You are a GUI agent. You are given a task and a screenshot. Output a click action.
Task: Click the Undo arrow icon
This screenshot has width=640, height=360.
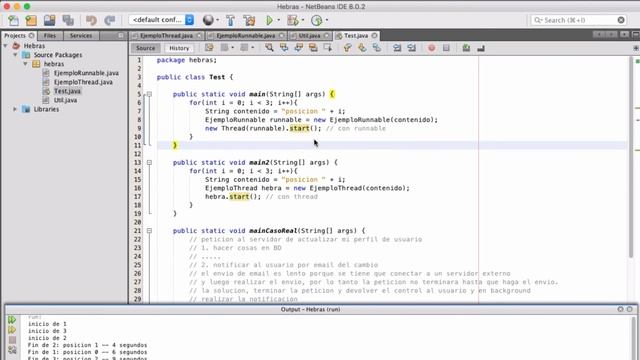tap(91, 20)
